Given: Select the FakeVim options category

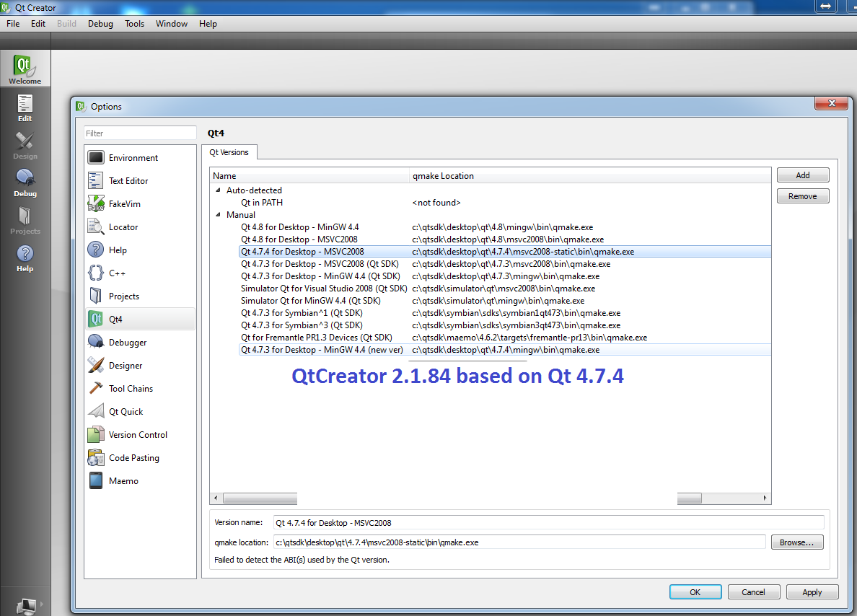Looking at the screenshot, I should click(x=124, y=204).
